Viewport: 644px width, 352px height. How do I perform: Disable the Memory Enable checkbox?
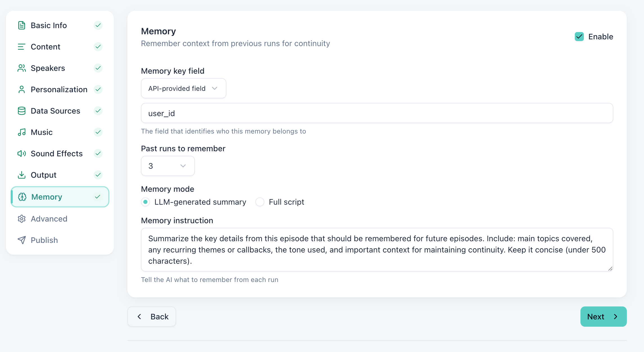[579, 36]
